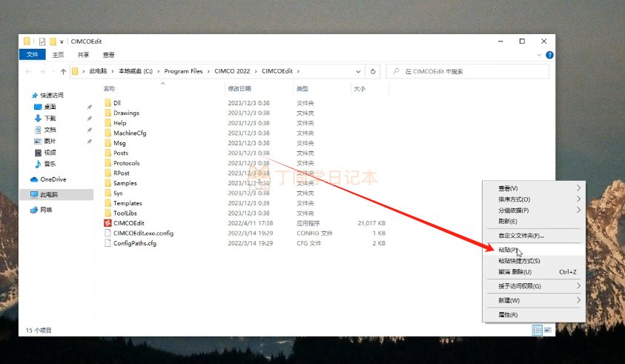Switch to details view icon in status bar

tap(538, 330)
